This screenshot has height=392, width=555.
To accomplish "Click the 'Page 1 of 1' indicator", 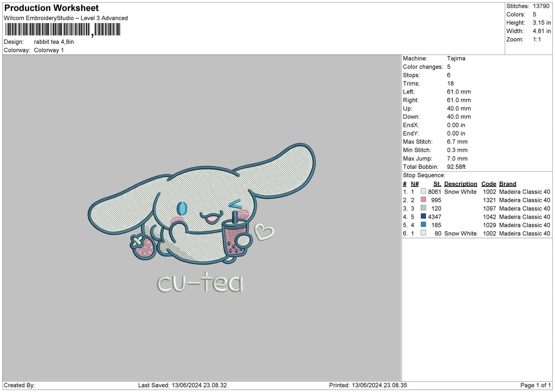I will tap(535, 385).
